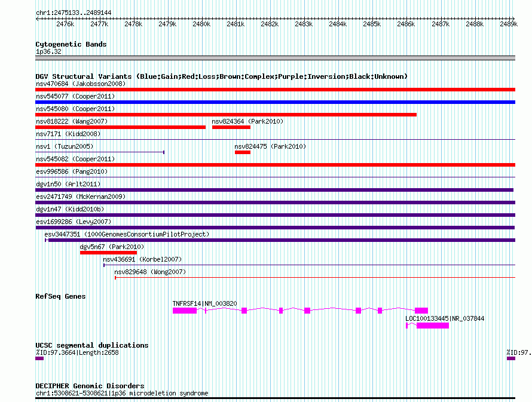Click the 2478k ruler tick label
532x402 pixels.
tap(133, 24)
